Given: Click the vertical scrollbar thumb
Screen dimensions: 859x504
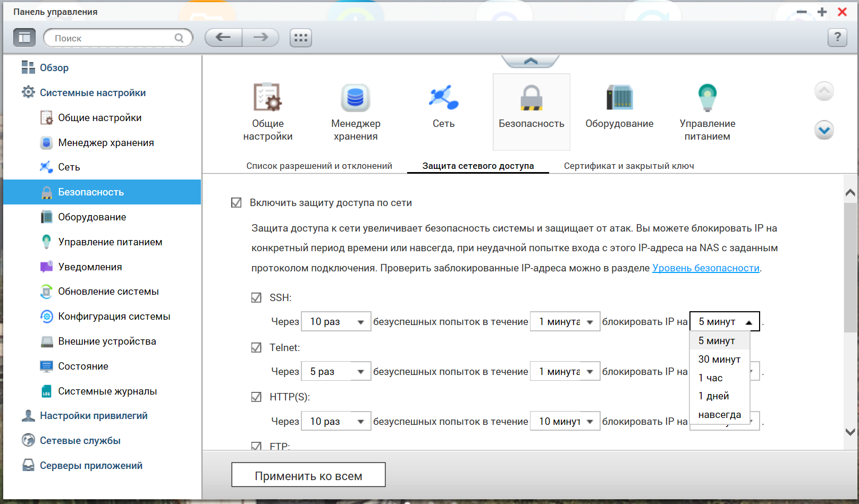Looking at the screenshot, I should 850,267.
